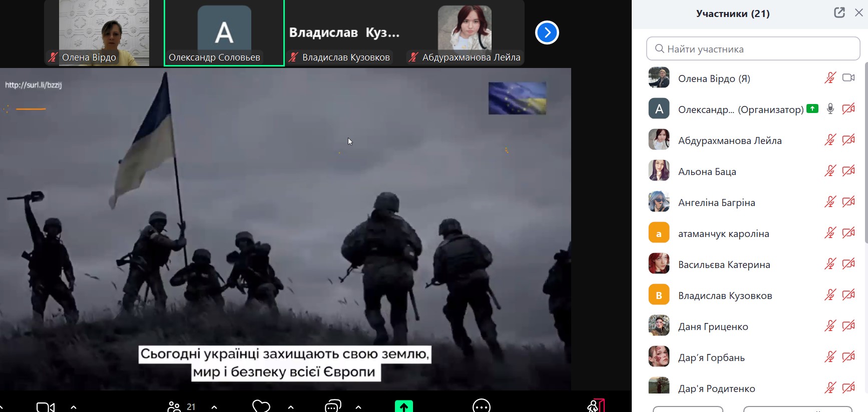868x412 pixels.
Task: Click green share screen arrow button
Action: (x=404, y=406)
